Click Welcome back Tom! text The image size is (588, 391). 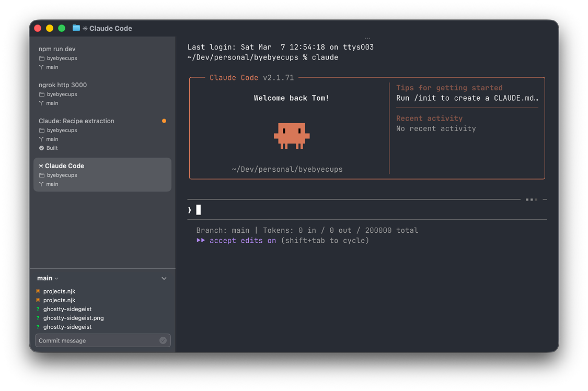point(291,98)
